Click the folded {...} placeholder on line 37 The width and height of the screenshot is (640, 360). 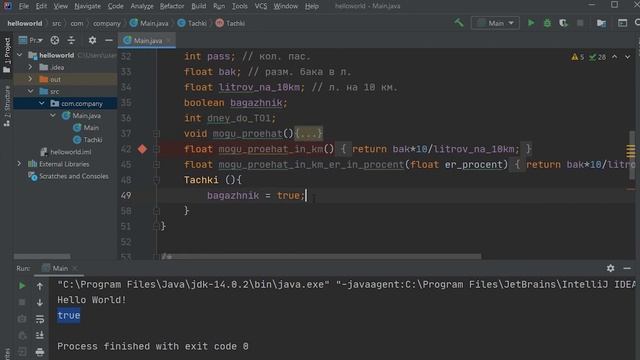tap(309, 133)
